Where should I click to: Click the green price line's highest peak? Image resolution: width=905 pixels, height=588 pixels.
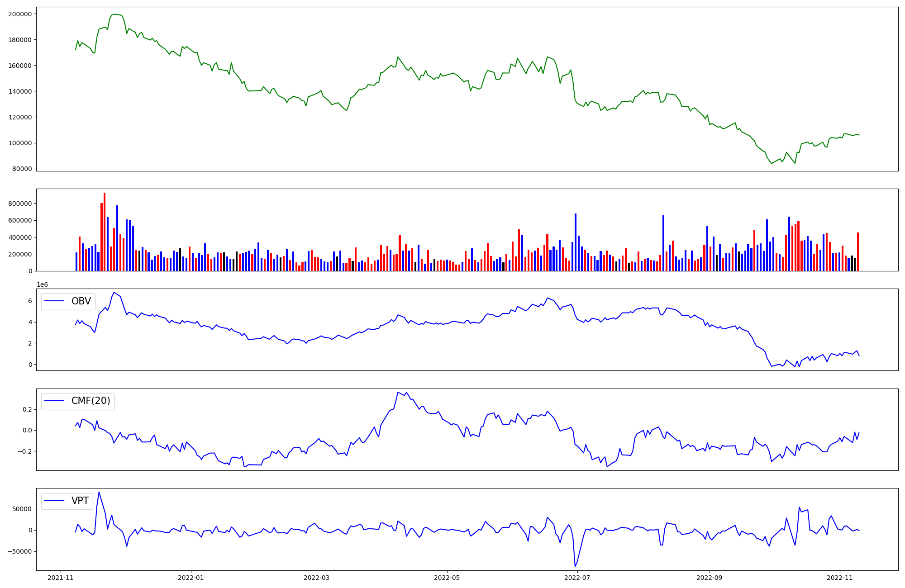(114, 14)
